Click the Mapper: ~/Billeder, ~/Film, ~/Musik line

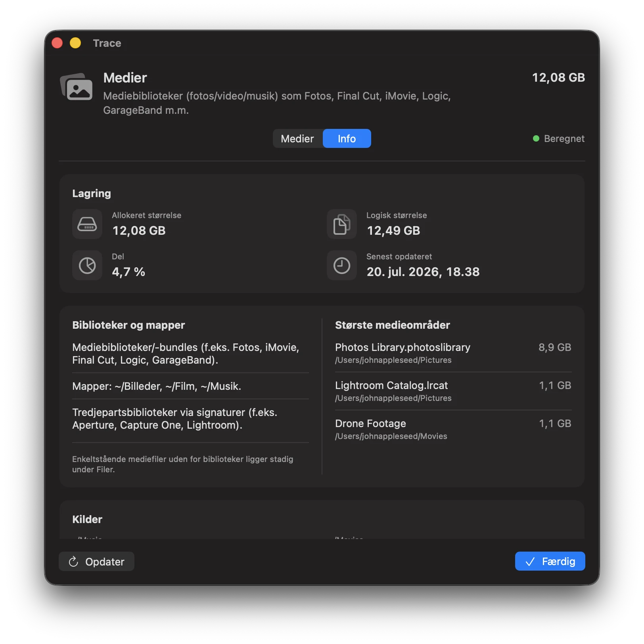pyautogui.click(x=157, y=386)
